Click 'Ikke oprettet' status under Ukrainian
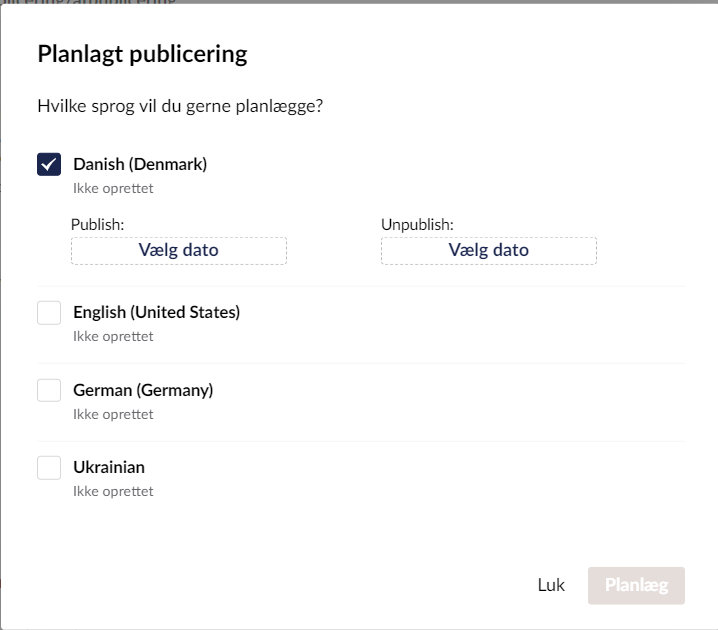 [113, 491]
